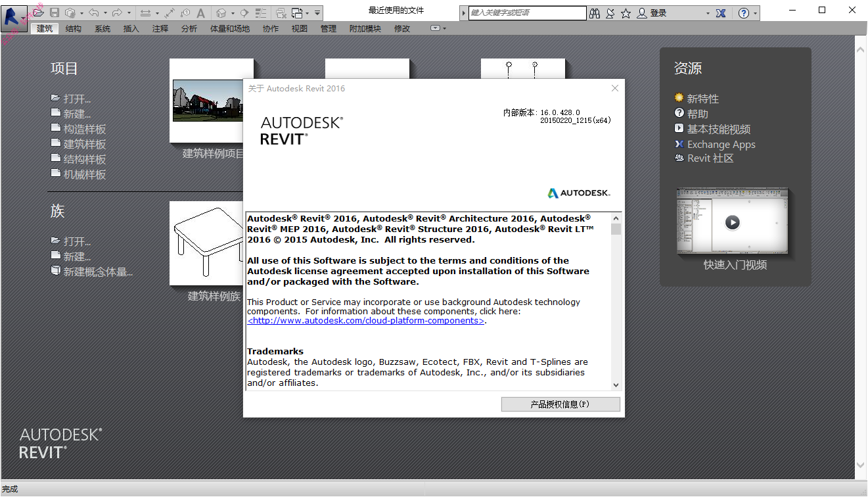Switch to the 注释 ribbon tab
The image size is (868, 497).
click(x=160, y=28)
